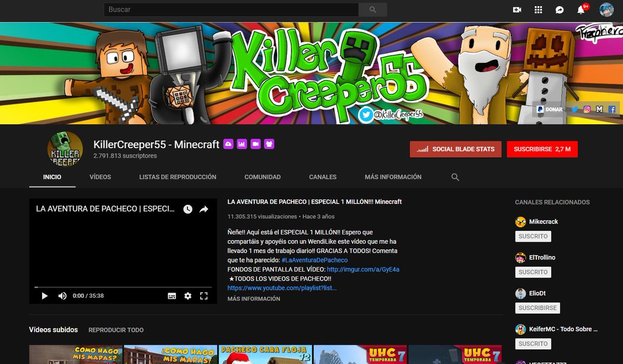The image size is (623, 364).
Task: Click the SOCIAL BLADE STATS button
Action: click(456, 149)
